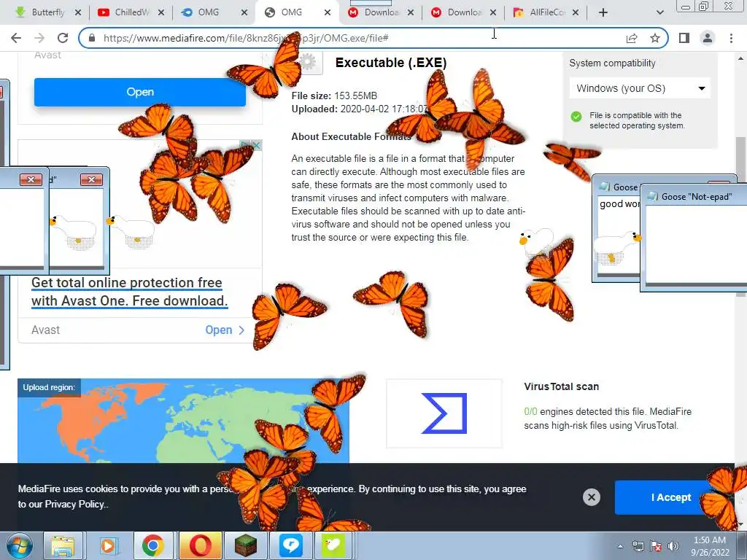
Task: Switch to the AllFileCo tab
Action: click(547, 12)
